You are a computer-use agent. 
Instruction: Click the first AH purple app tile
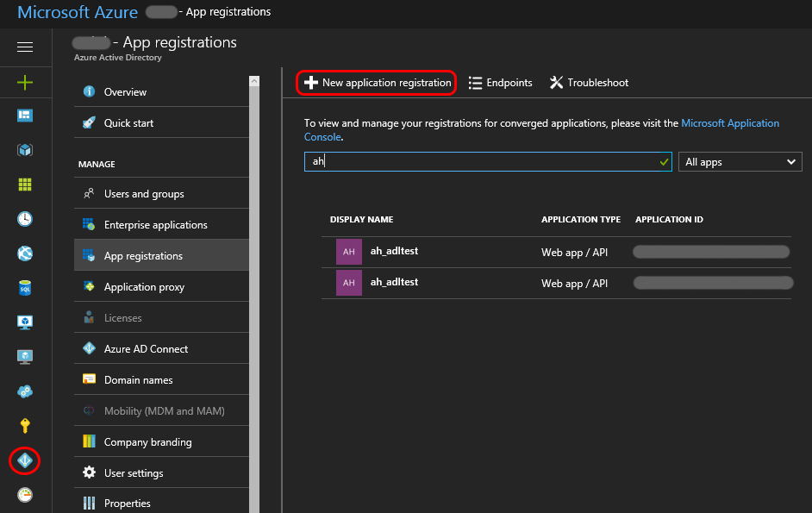(x=349, y=252)
